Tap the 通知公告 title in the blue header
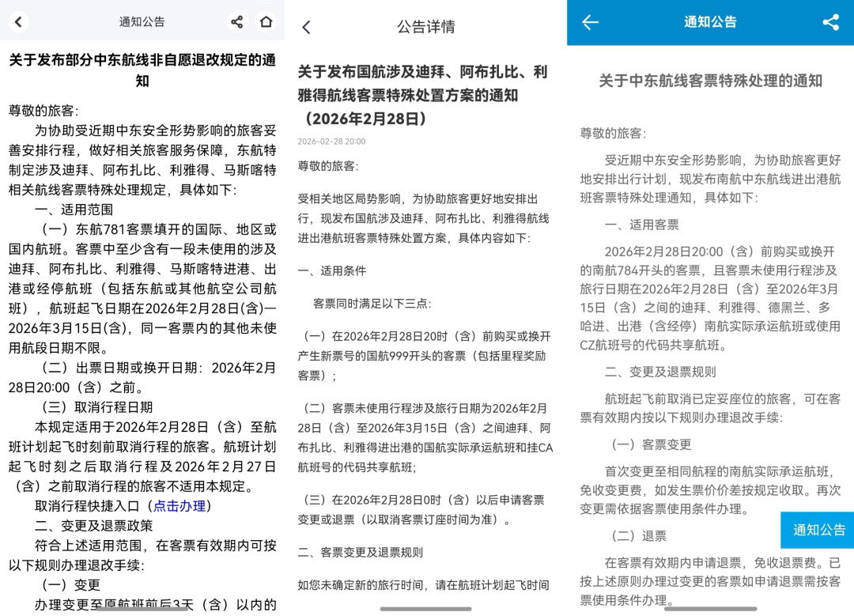This screenshot has width=854, height=616. click(710, 23)
